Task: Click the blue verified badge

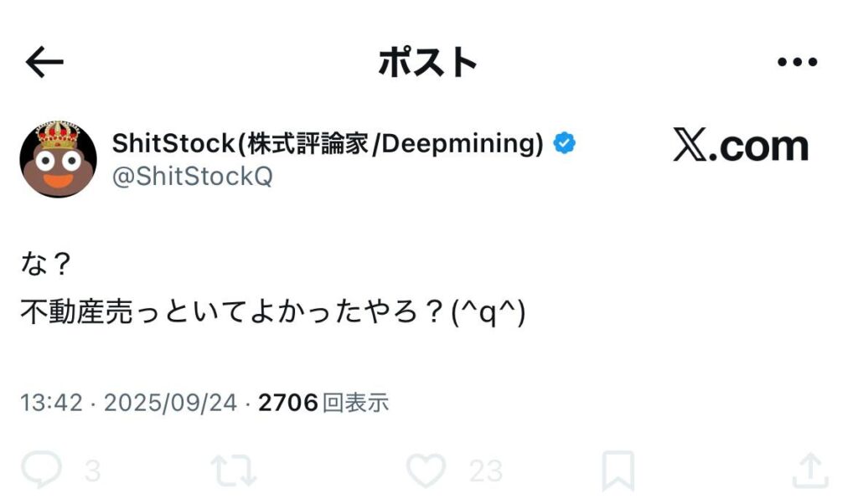Action: [x=565, y=144]
